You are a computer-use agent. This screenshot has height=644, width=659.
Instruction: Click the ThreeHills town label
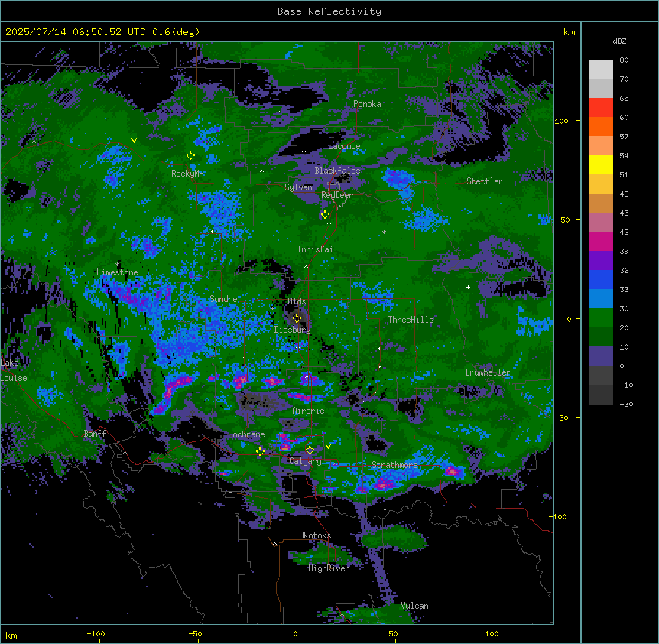[411, 320]
